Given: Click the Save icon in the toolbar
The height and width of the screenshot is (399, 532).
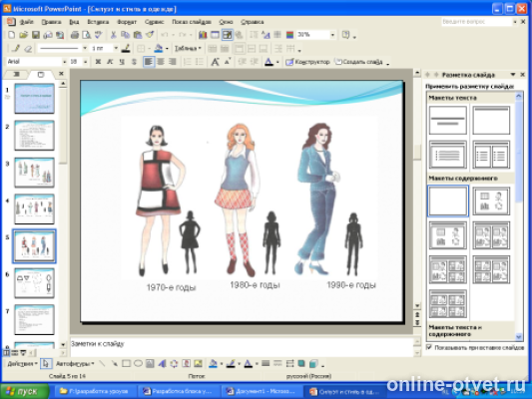Looking at the screenshot, I should [x=35, y=35].
